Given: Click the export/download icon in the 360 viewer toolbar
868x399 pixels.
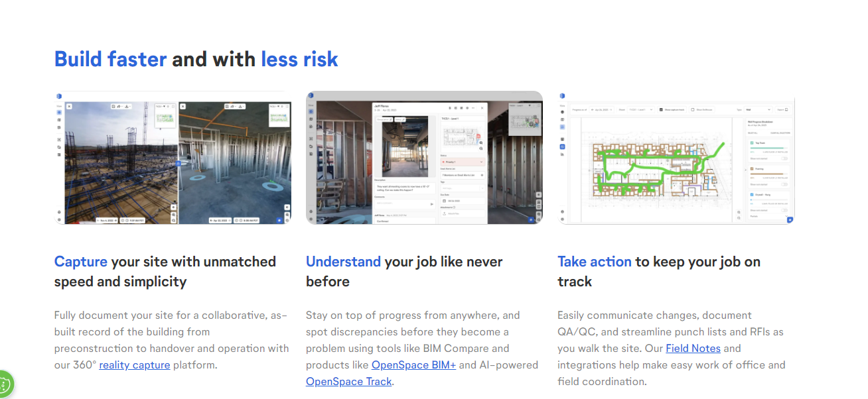Looking at the screenshot, I should [127, 106].
